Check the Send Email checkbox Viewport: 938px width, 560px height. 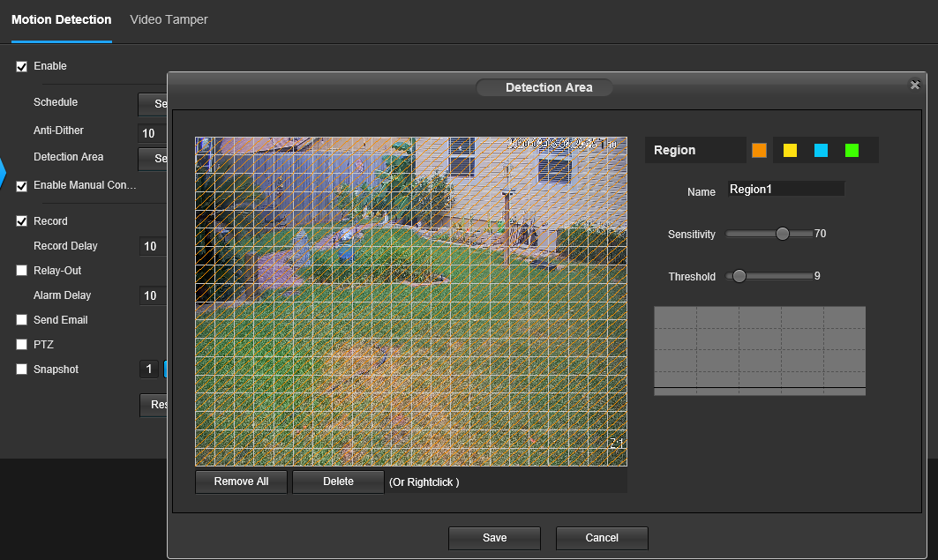coord(21,320)
